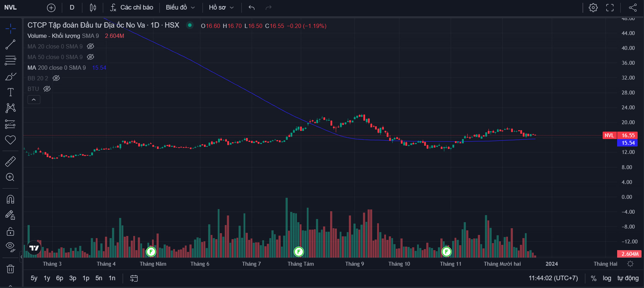Open Các chỉ báo indicators menu
The image size is (644, 288).
click(x=131, y=7)
